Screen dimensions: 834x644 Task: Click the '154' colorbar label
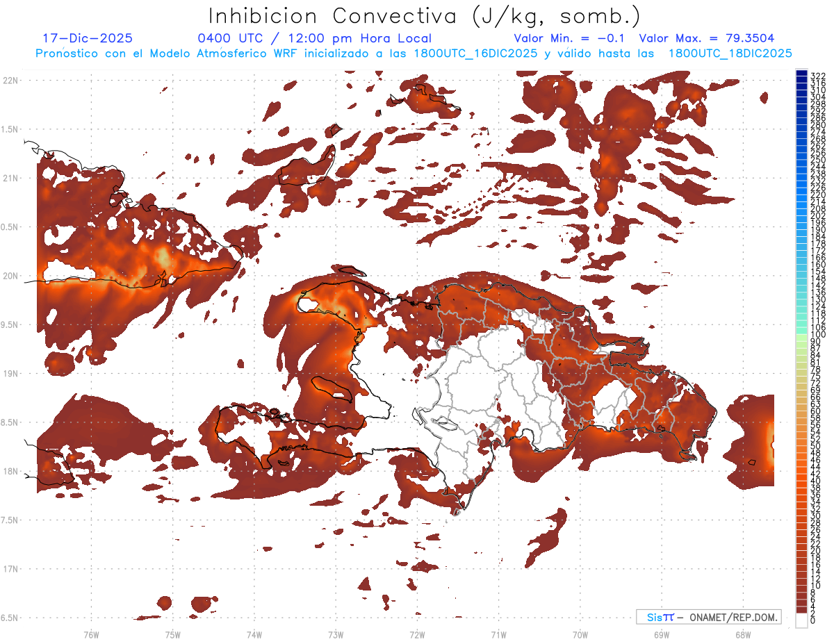[817, 271]
